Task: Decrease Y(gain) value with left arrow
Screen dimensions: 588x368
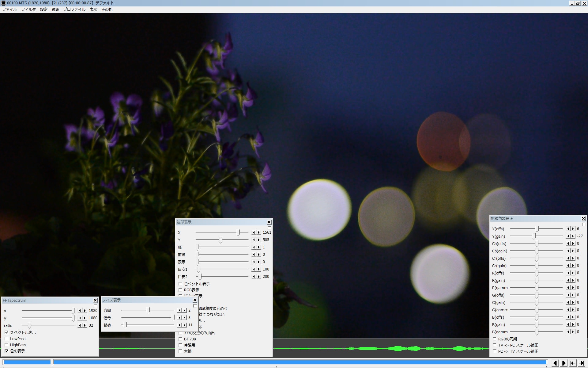Action: (x=568, y=236)
